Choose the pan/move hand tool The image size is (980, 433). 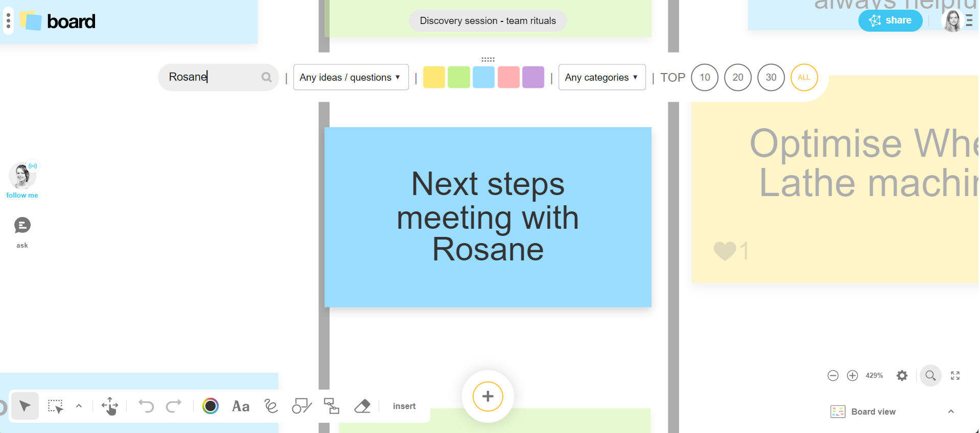point(110,406)
